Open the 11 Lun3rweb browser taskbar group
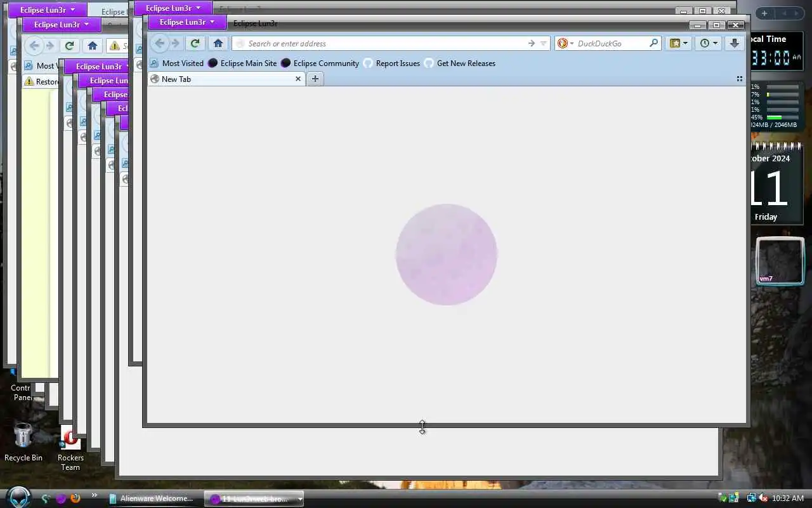This screenshot has width=812, height=508. point(254,498)
